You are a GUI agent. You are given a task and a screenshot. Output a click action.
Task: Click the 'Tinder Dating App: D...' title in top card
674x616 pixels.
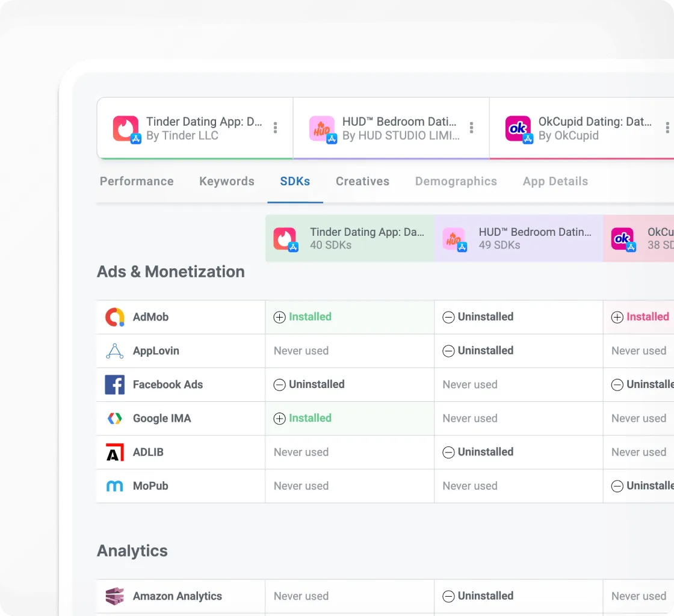click(204, 122)
